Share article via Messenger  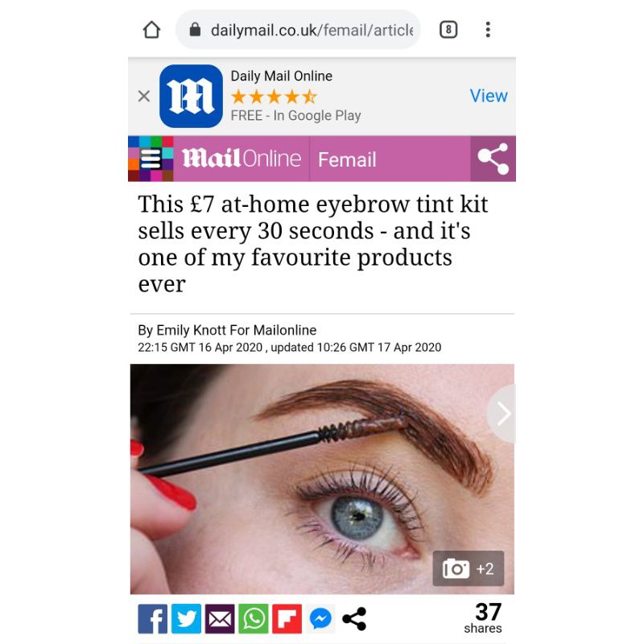[x=320, y=618]
